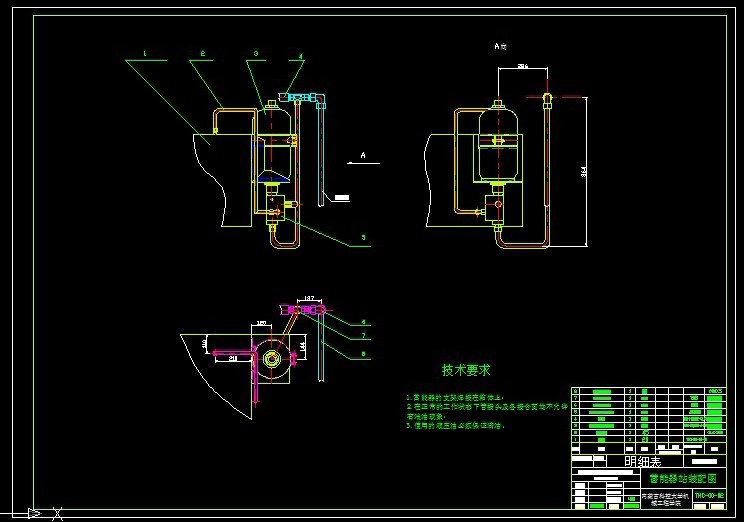Screen dimensions: 744x522
Task: Select the 137 dimension in bottom view
Action: coord(309,298)
